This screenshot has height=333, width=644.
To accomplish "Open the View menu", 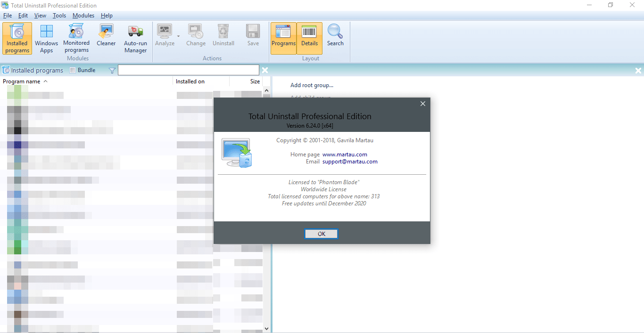I will click(x=40, y=16).
